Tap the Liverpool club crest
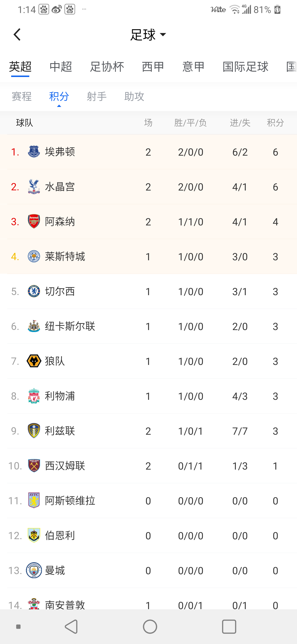The width and height of the screenshot is (297, 644). [34, 396]
